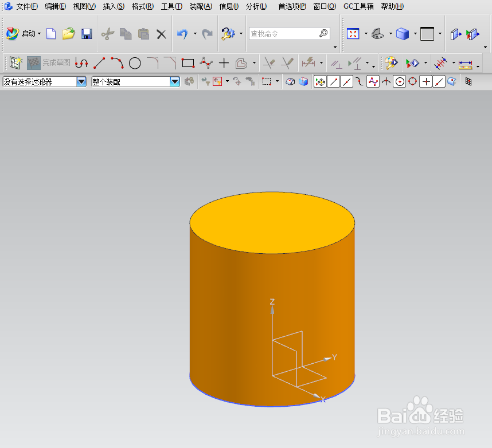This screenshot has height=448, width=492.
Task: Select the Line sketch tool
Action: click(99, 63)
